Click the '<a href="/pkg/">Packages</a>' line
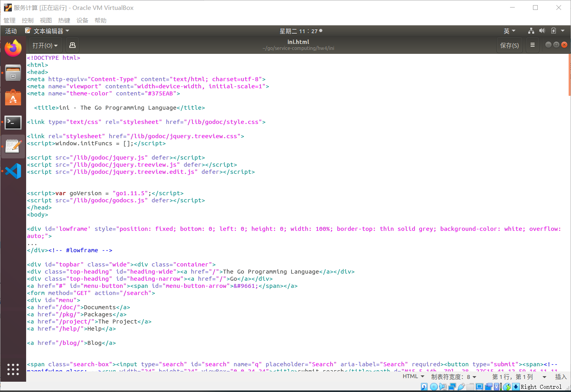Screen dimensions: 571x392 point(77,314)
